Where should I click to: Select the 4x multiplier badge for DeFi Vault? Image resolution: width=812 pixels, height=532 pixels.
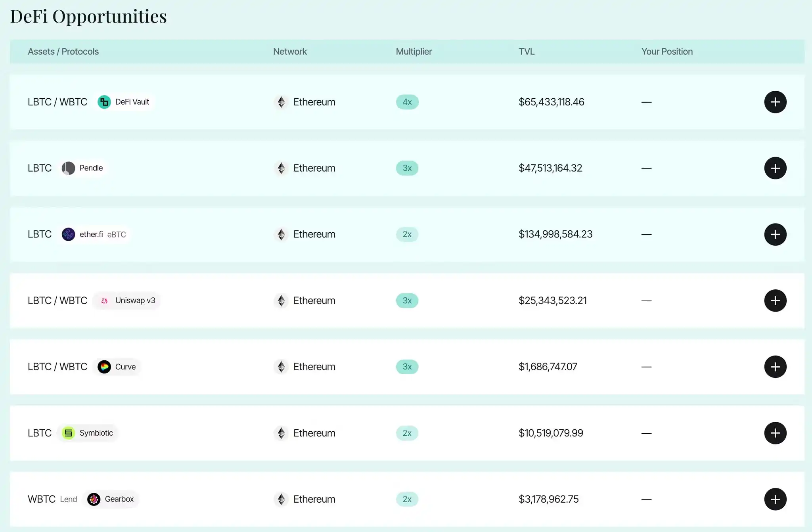(x=407, y=101)
